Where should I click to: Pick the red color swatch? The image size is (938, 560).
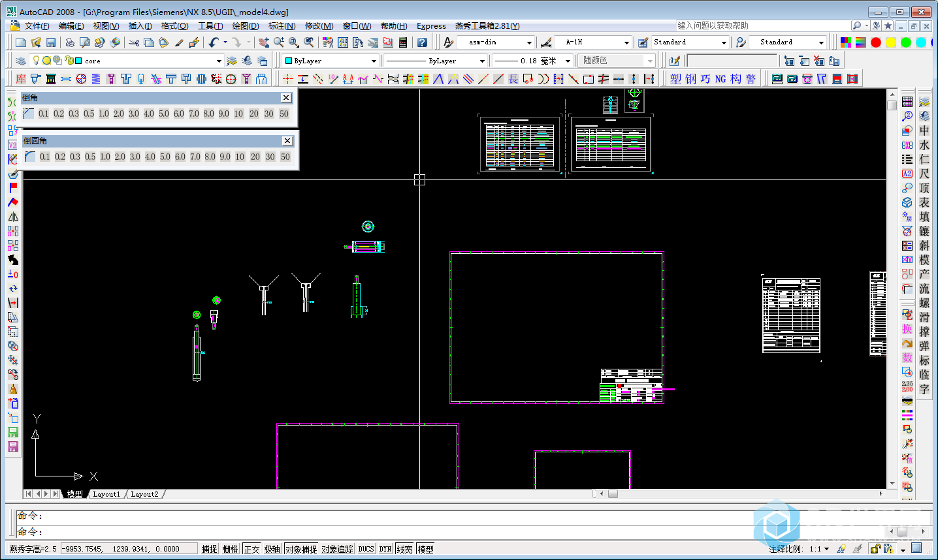click(x=876, y=42)
